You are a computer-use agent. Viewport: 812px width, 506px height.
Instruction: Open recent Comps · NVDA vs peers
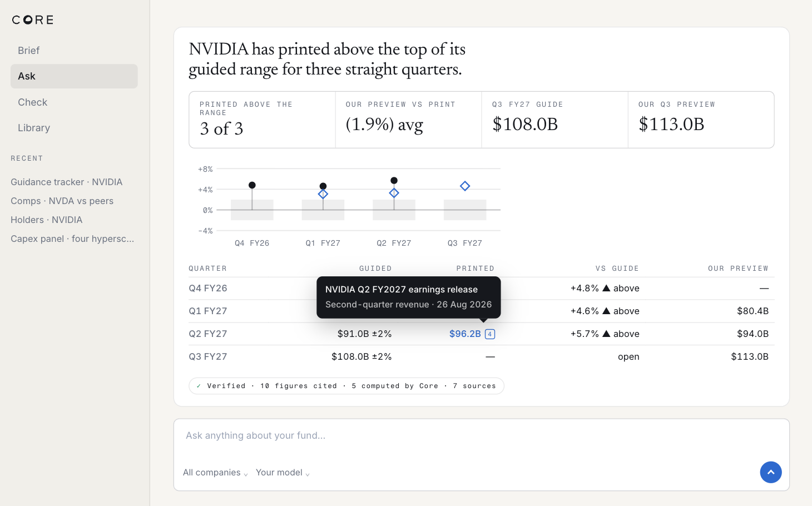(x=62, y=201)
